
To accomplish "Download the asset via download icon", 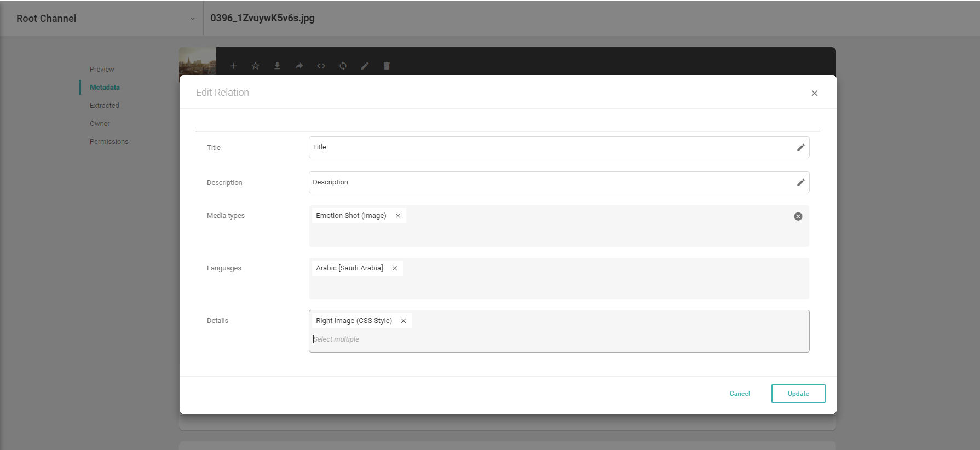I will (277, 66).
